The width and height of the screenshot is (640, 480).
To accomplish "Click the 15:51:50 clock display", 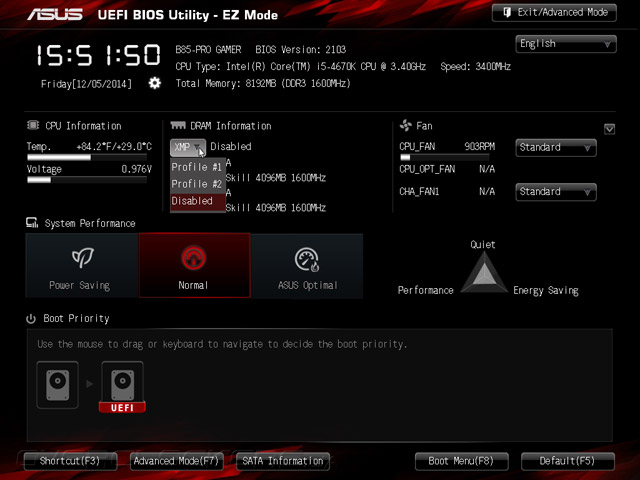I will point(98,56).
